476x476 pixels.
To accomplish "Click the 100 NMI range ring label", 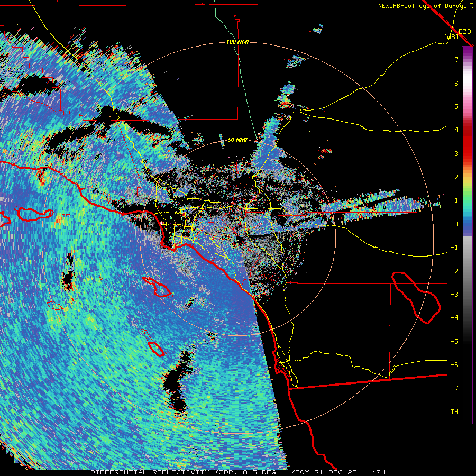I will tap(237, 42).
